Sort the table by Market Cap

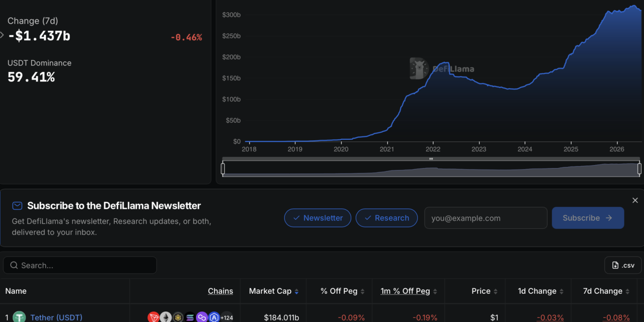[x=274, y=291]
